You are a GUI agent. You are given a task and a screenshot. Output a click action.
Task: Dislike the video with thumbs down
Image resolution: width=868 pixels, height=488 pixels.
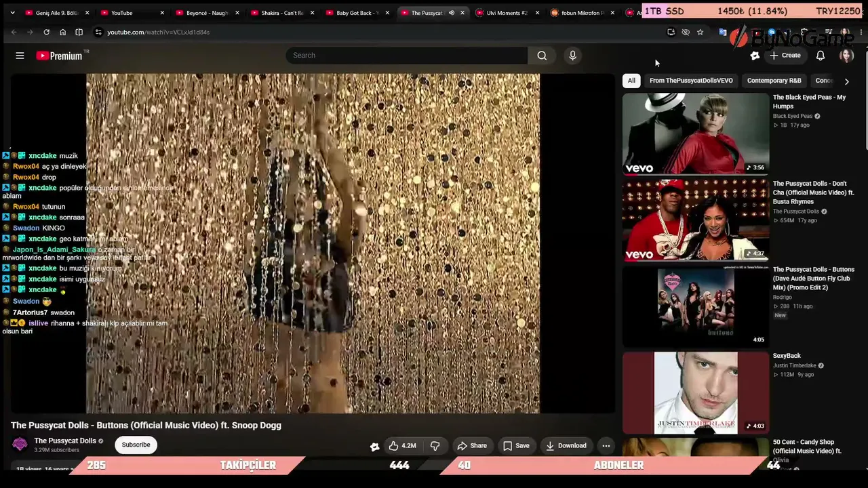[x=435, y=445]
